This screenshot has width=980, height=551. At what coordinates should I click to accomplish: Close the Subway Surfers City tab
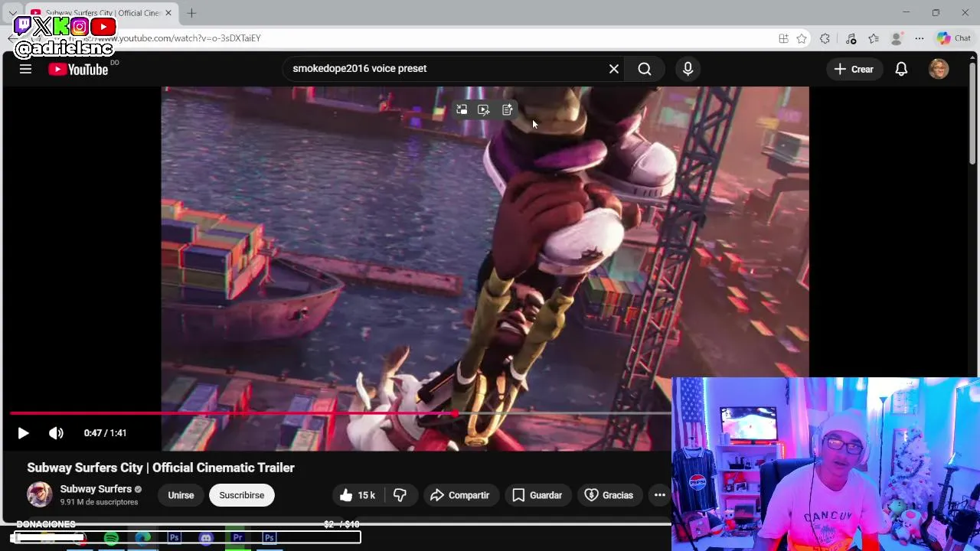[x=168, y=13]
